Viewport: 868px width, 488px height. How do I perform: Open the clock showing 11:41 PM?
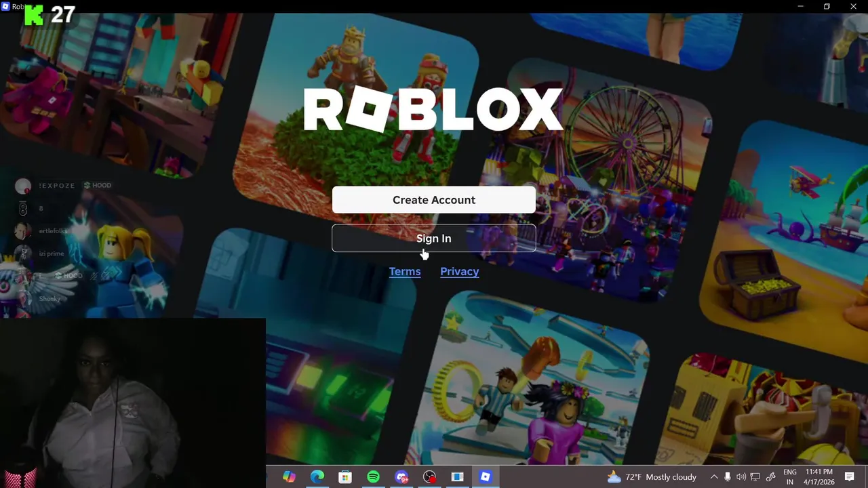coord(819,477)
